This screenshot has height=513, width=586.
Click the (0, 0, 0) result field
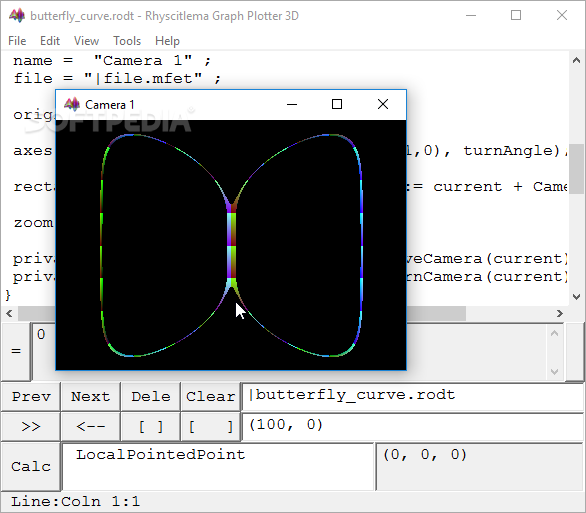(480, 467)
